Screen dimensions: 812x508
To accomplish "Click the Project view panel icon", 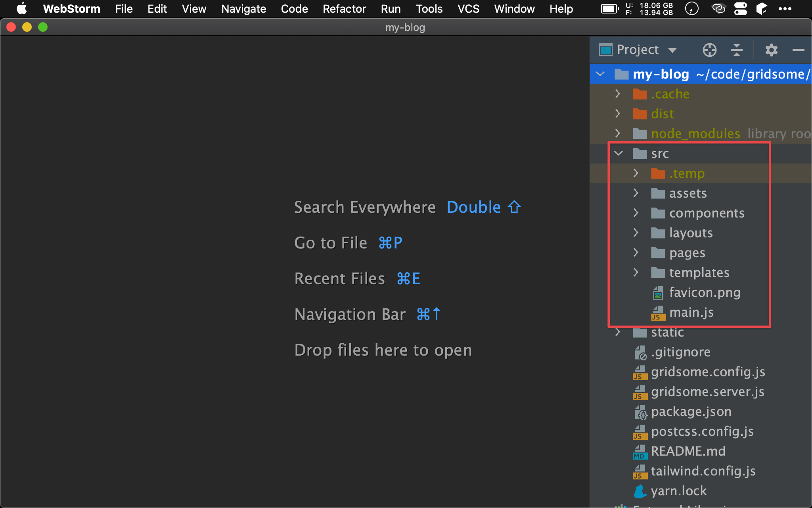I will pyautogui.click(x=605, y=50).
